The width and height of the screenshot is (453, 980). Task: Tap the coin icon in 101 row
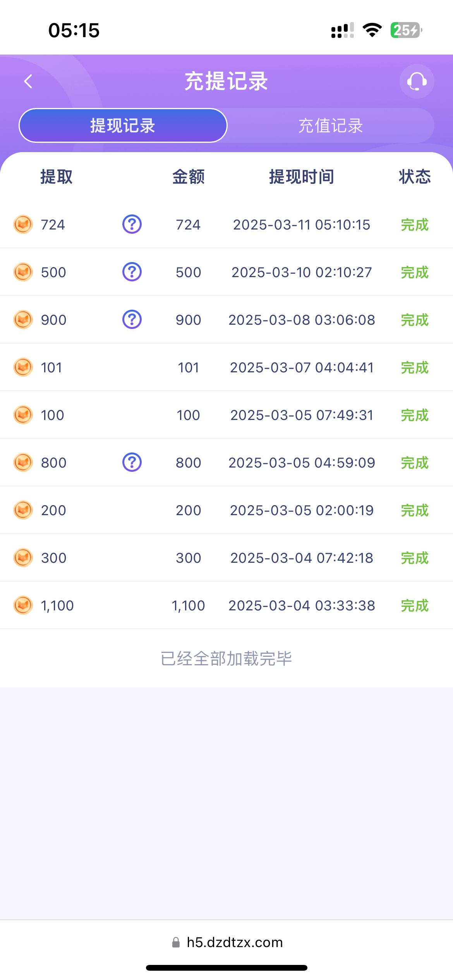(x=23, y=367)
